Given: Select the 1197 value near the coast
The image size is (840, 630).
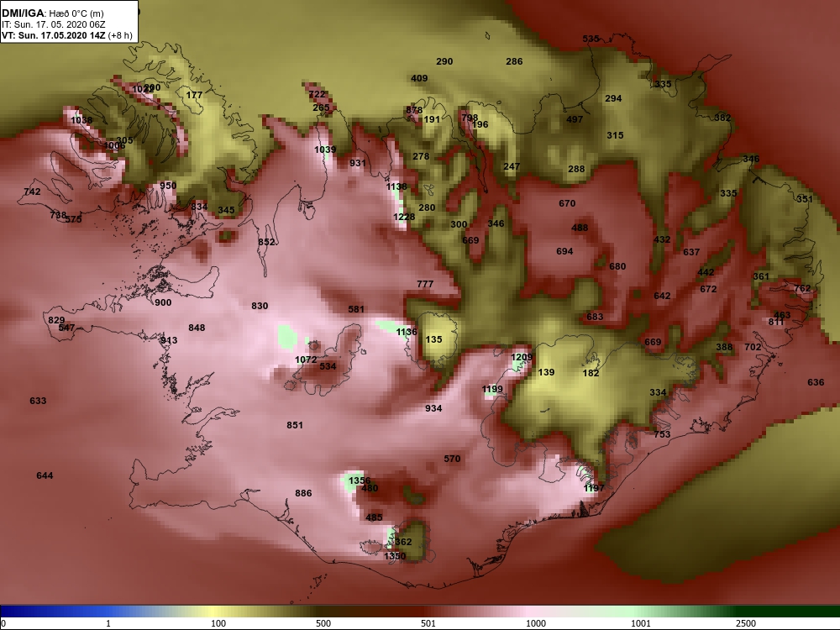Looking at the screenshot, I should point(594,487).
